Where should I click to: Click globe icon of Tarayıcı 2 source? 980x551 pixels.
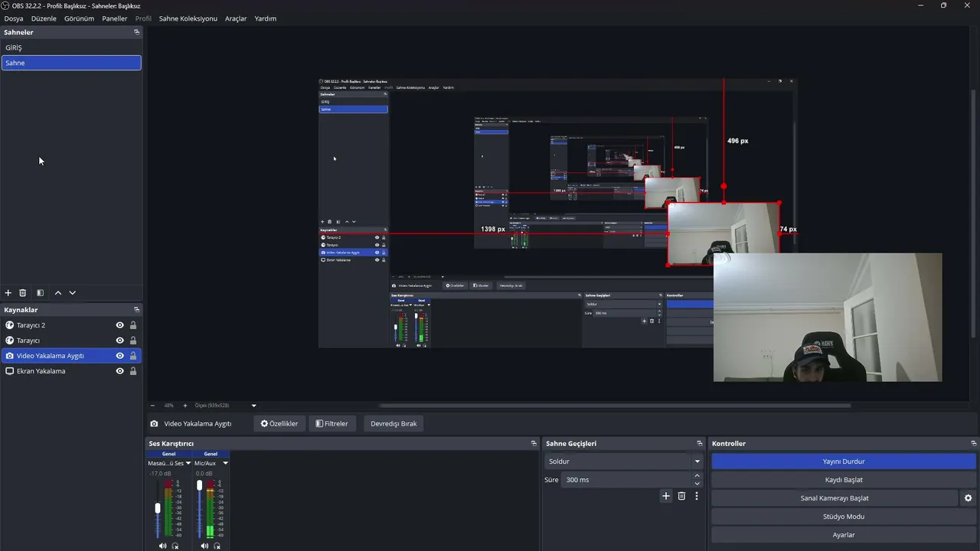[10, 325]
